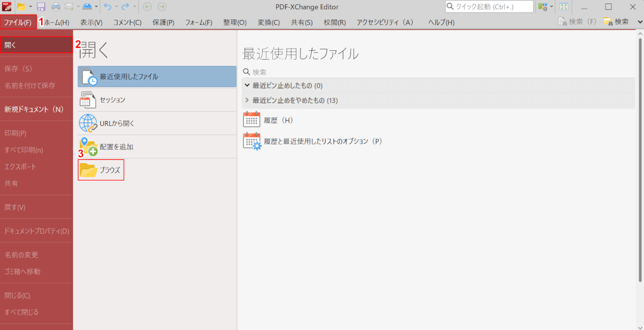Screen dimensions: 644x330
Task: Open the redo history dropdown arrow
Action: pyautogui.click(x=134, y=7)
